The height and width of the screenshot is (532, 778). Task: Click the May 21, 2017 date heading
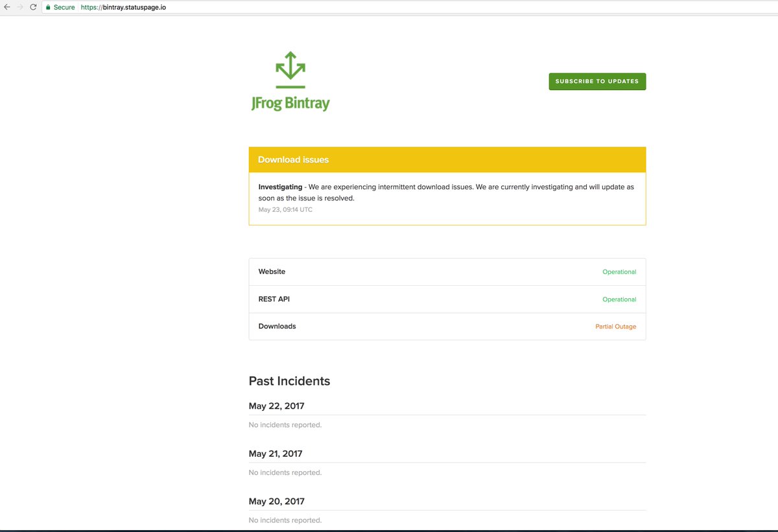276,454
